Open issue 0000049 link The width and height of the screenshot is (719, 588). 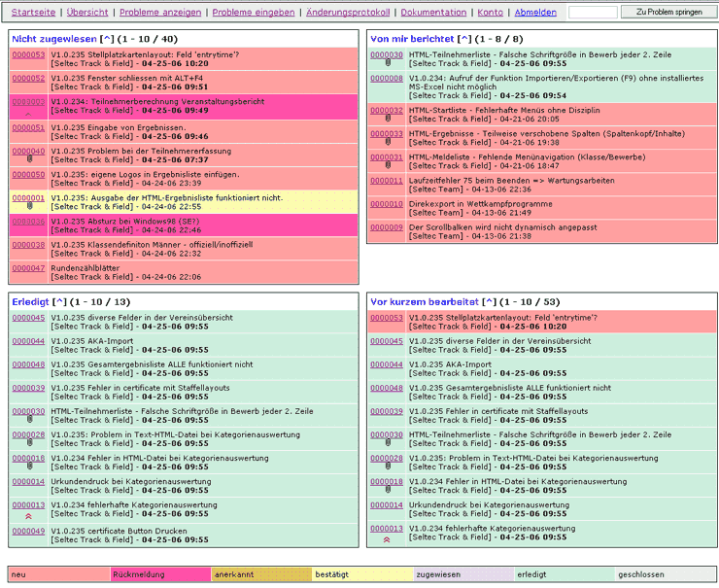pyautogui.click(x=28, y=531)
